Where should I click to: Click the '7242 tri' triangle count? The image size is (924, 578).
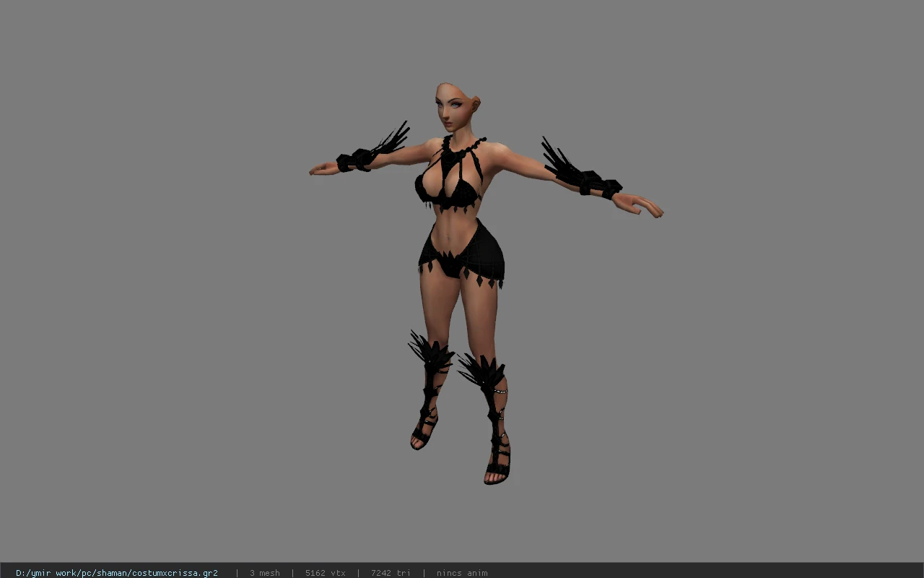pos(391,573)
